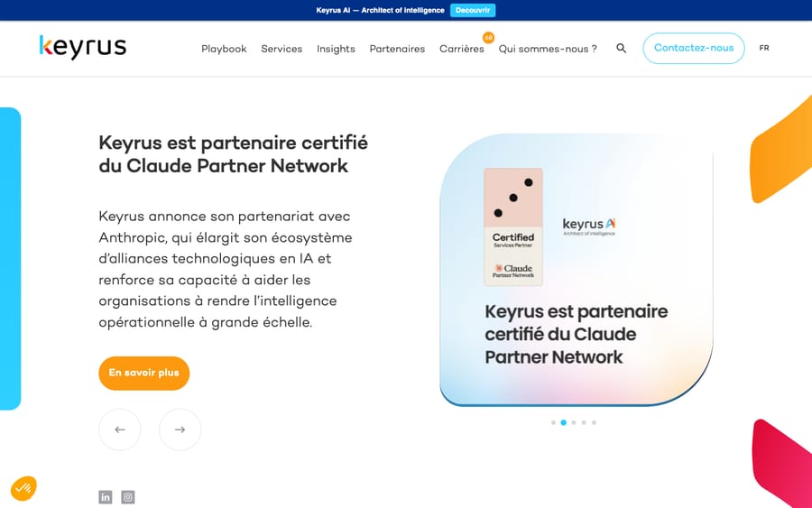This screenshot has width=812, height=508.
Task: Click the orange checkmark widget icon
Action: [x=23, y=488]
